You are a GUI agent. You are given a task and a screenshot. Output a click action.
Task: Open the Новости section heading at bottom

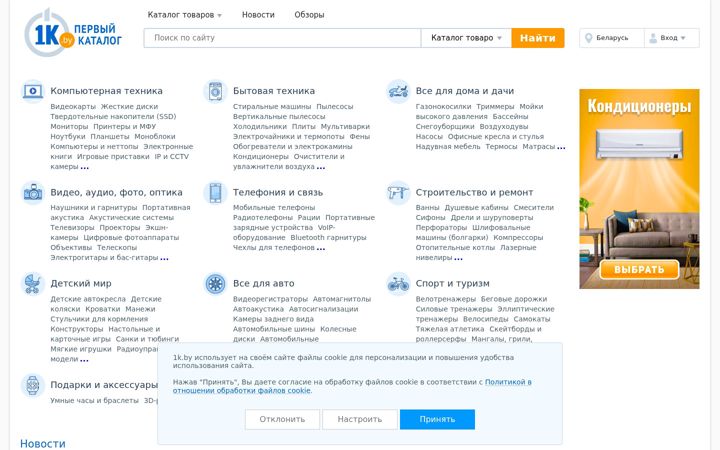[43, 444]
